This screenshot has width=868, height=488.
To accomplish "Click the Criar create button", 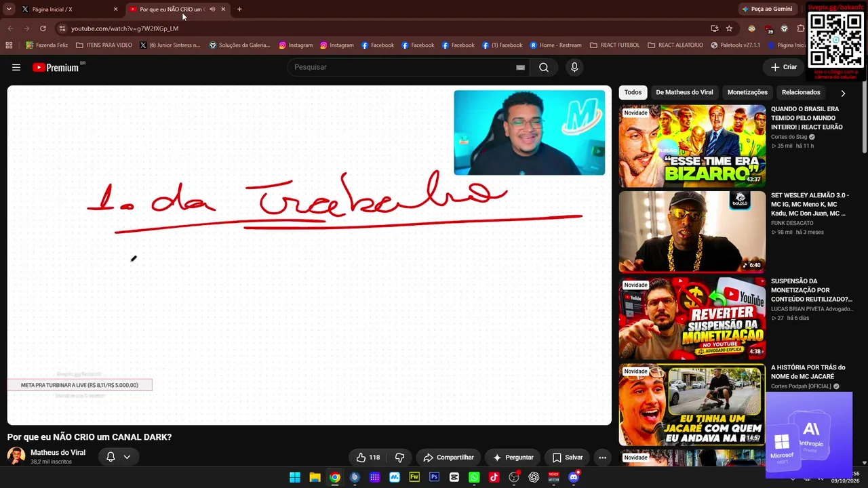I will pos(784,67).
